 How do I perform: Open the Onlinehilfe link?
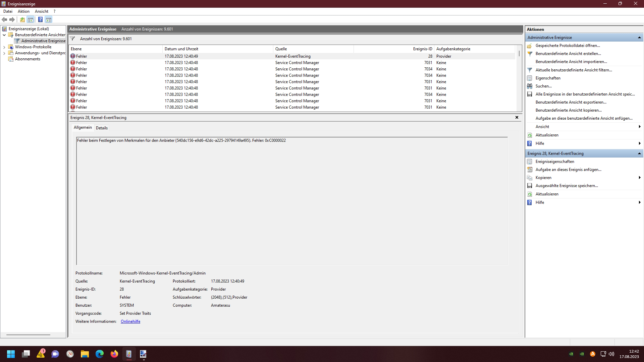[130, 321]
